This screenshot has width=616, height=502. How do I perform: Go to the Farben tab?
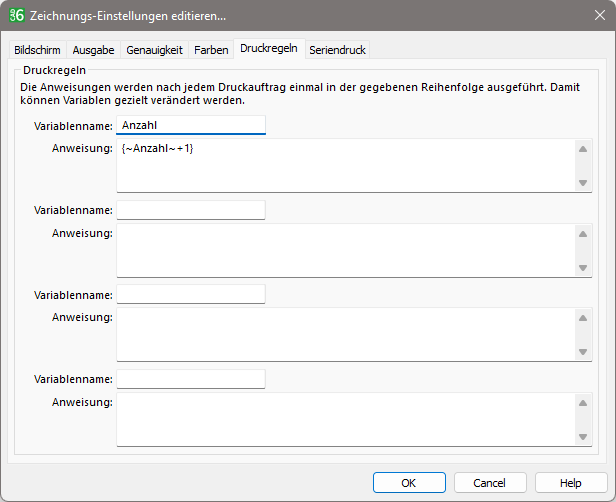tap(211, 50)
